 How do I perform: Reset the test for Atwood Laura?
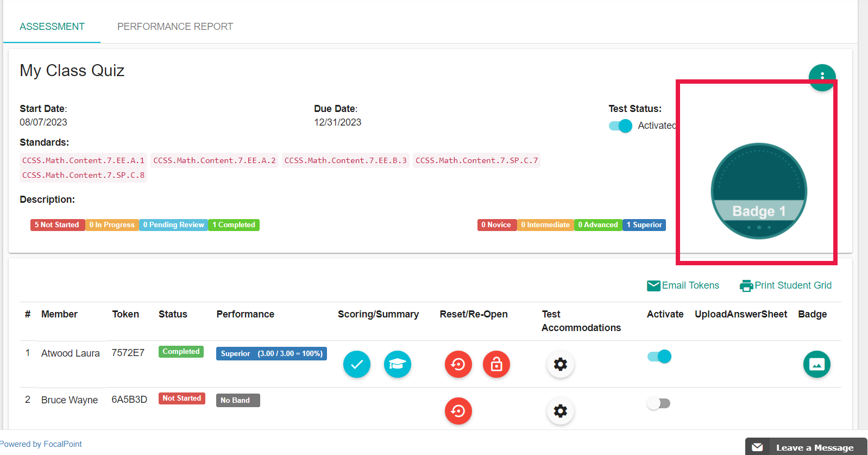(x=458, y=364)
